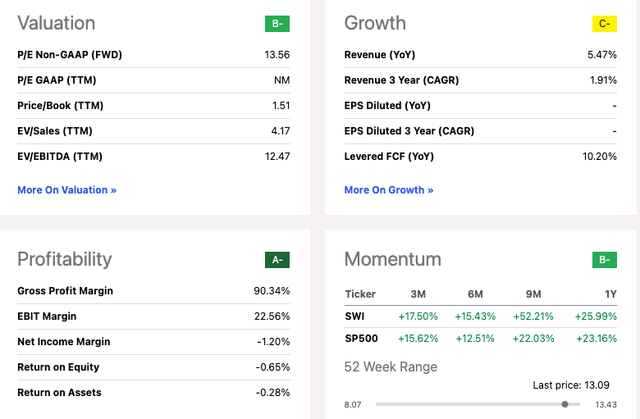
Task: Click the SWI ticker row label
Action: pyautogui.click(x=355, y=316)
